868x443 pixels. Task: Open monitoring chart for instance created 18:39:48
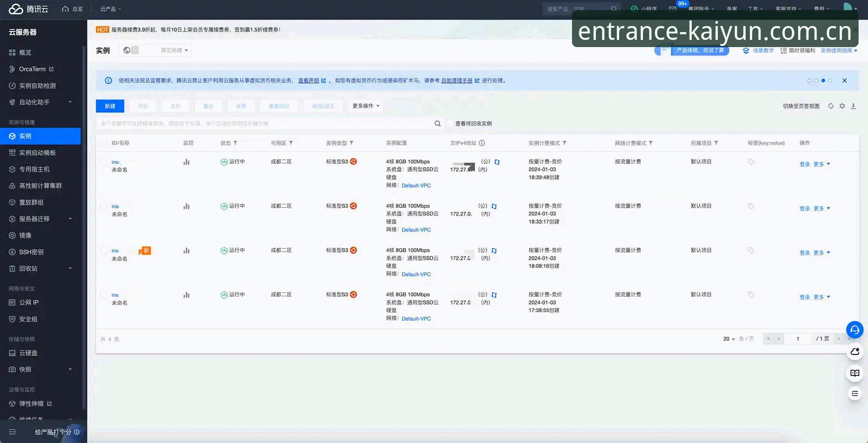[186, 162]
